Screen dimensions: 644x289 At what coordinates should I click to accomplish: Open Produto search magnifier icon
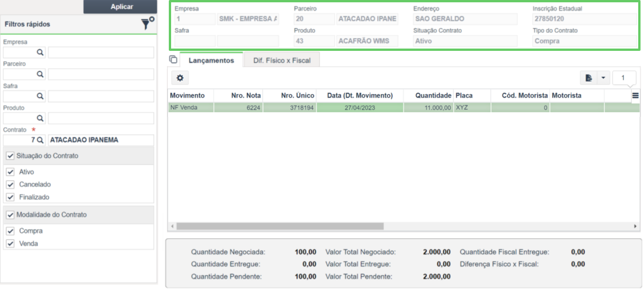pyautogui.click(x=40, y=118)
